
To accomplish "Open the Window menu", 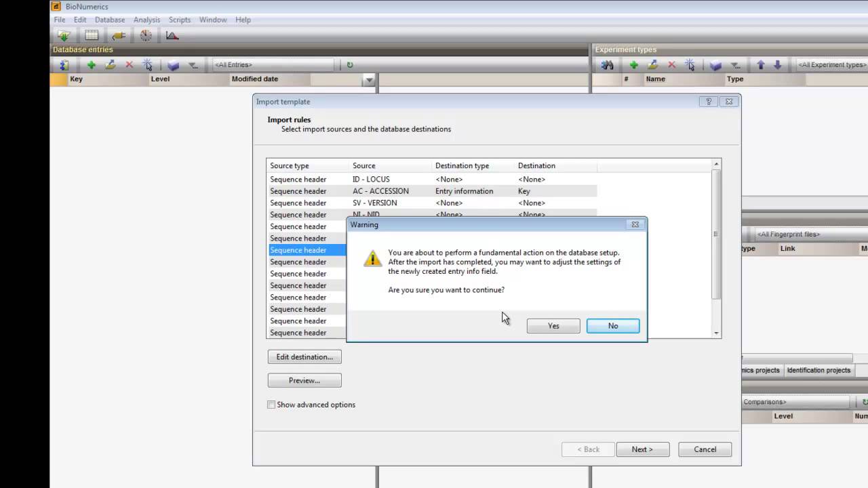I will point(213,20).
